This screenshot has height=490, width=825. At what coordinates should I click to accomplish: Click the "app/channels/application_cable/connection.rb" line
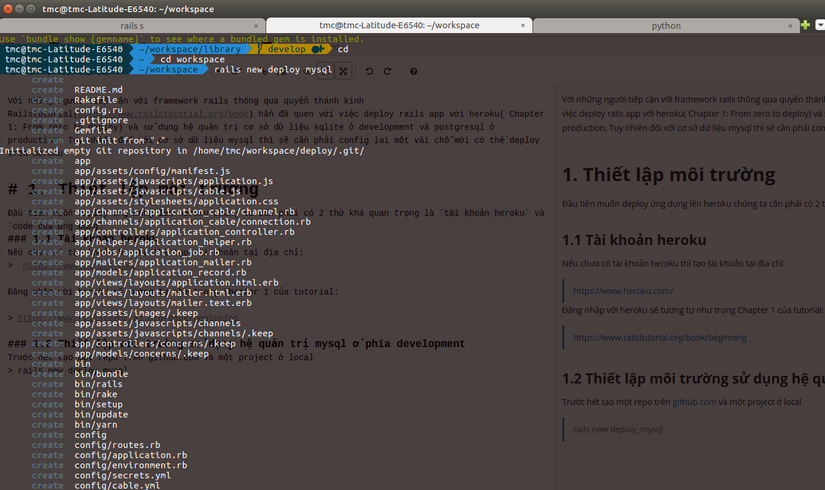click(193, 222)
